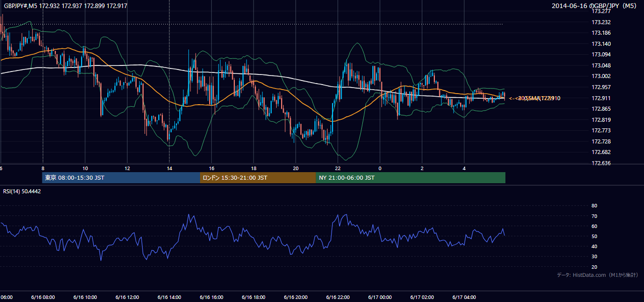The image size is (644, 302).
Task: Click hour 14 on the price chart time axis
Action: [x=169, y=168]
